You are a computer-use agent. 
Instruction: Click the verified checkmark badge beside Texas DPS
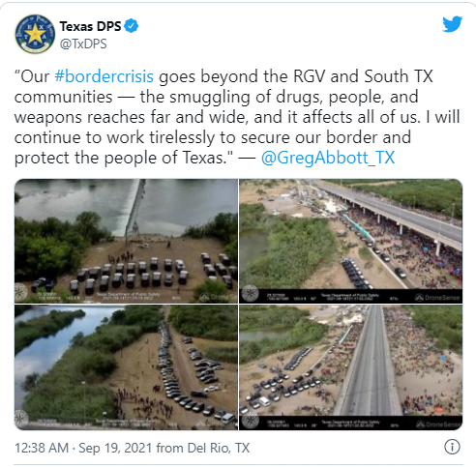click(132, 26)
